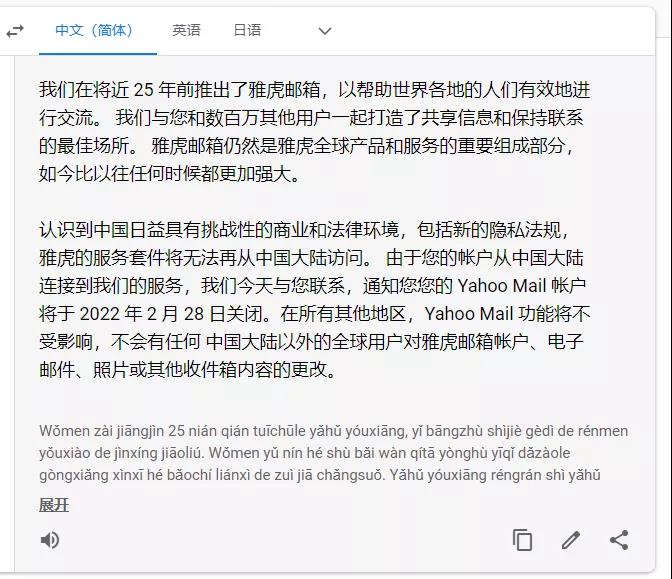Click the line starting 的最佳场所
Viewport: 672px width, 579px height.
[x=307, y=146]
